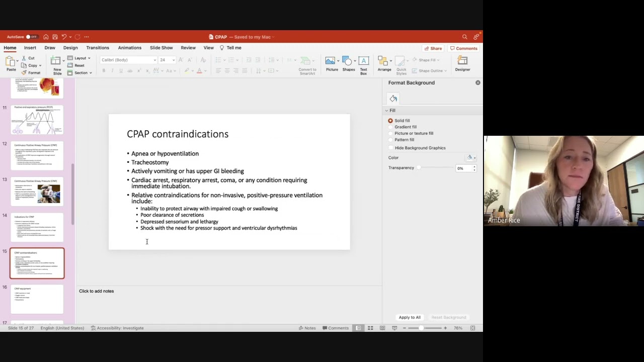Select the Gradient fill option
This screenshot has width=644, height=362.
pyautogui.click(x=390, y=127)
